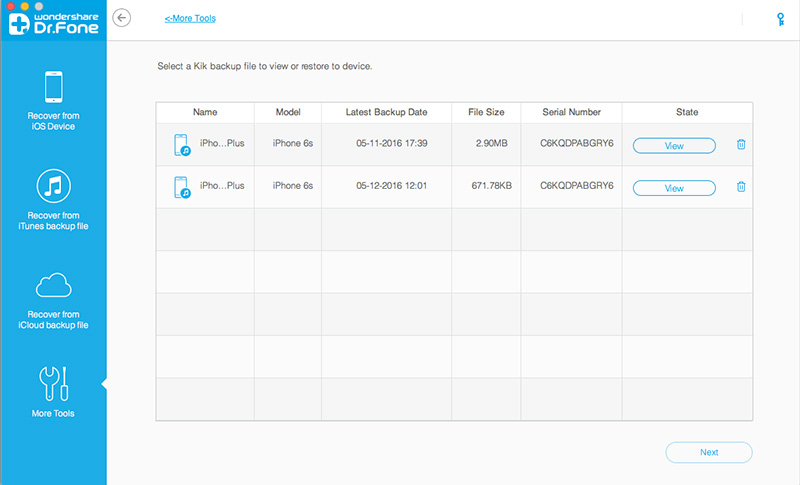800x485 pixels.
Task: Click Recover from iTunes backup file label
Action: [54, 221]
